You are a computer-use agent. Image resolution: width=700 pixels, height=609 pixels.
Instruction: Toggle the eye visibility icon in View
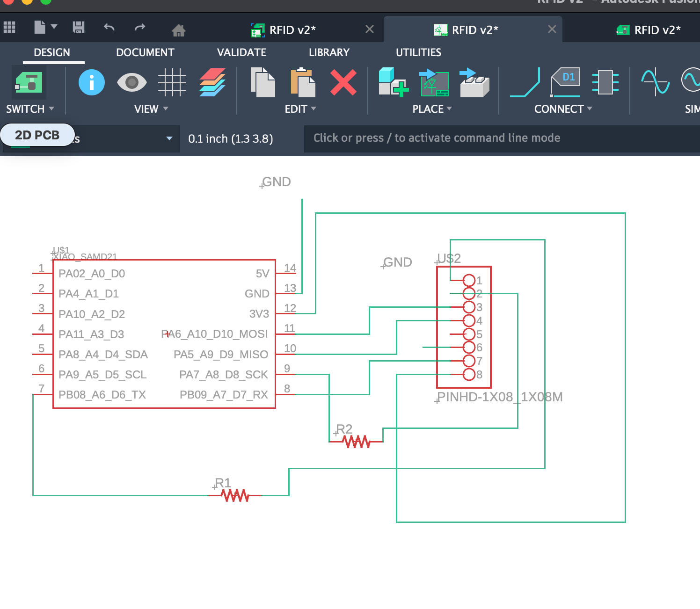131,83
